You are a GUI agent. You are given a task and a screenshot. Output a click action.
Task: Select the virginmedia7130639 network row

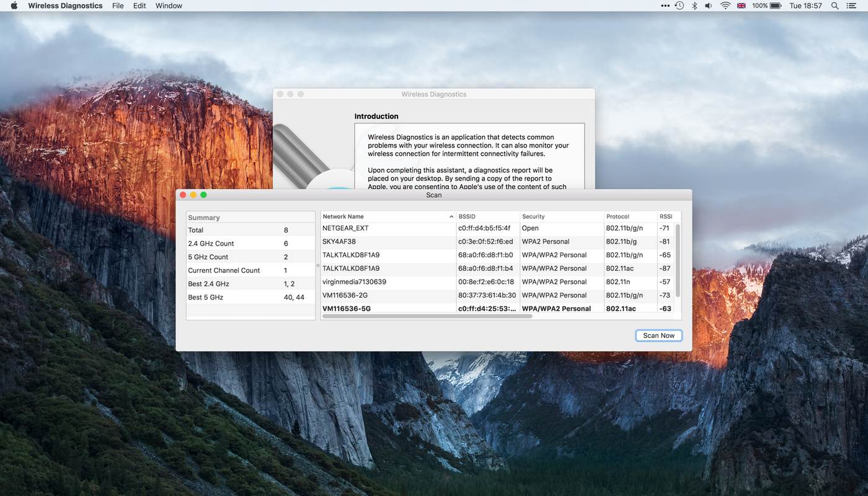click(497, 282)
